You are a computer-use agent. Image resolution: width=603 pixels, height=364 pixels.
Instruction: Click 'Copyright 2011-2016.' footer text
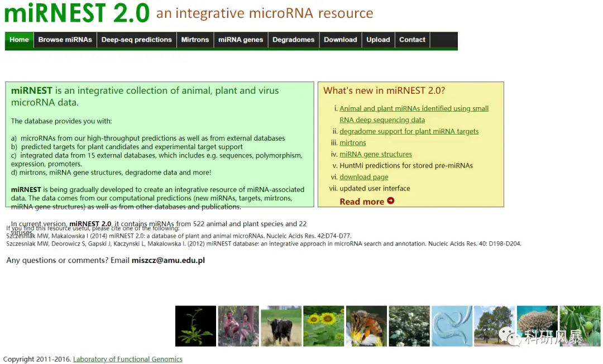[x=37, y=359]
